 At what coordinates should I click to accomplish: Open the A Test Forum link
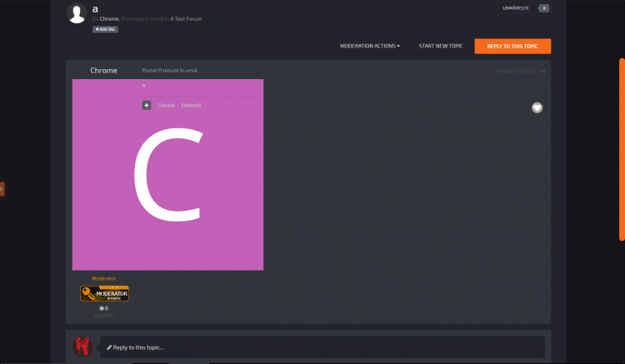click(x=187, y=18)
